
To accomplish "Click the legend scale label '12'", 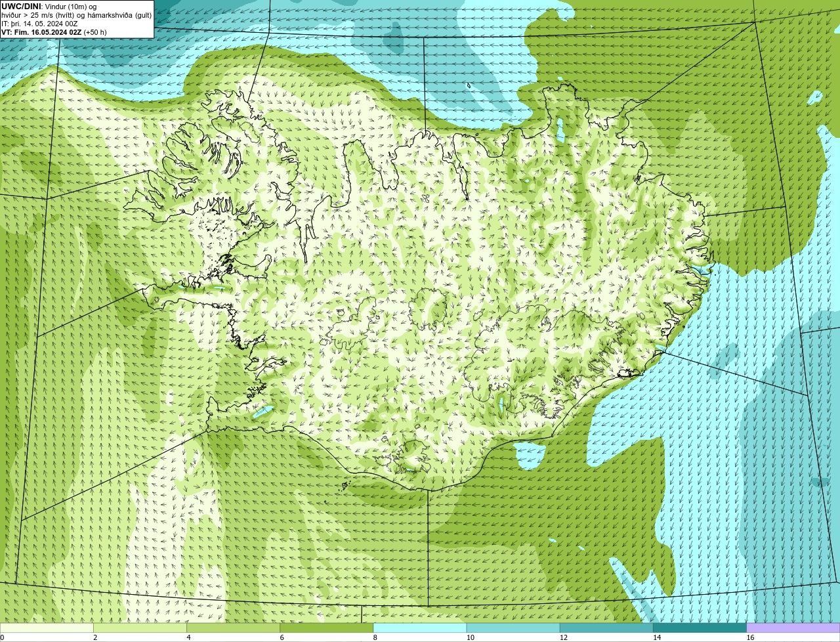I will 564,637.
